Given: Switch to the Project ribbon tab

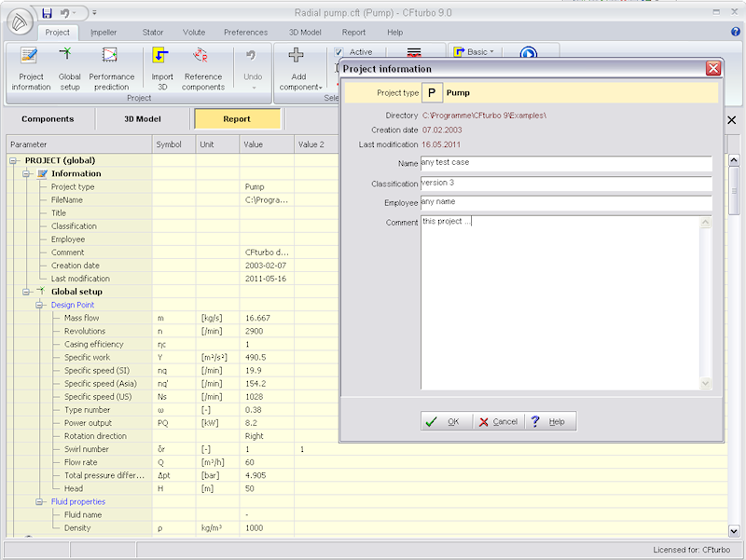Looking at the screenshot, I should click(57, 33).
